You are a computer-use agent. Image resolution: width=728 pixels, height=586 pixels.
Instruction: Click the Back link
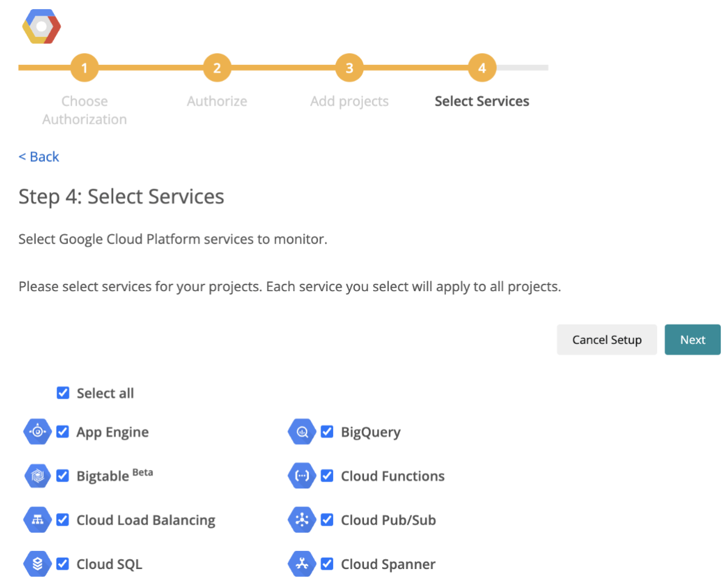[39, 157]
